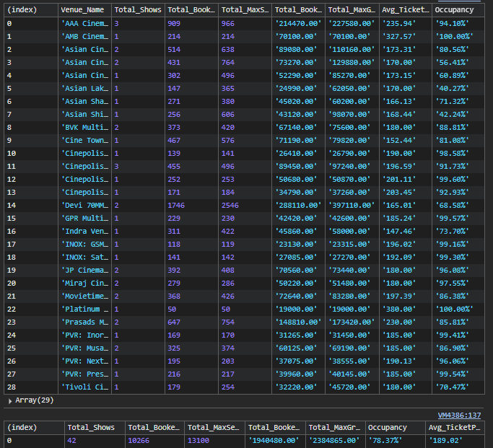Select the 'Tivoli Ci… venue cell
The image size is (493, 448).
[84, 387]
